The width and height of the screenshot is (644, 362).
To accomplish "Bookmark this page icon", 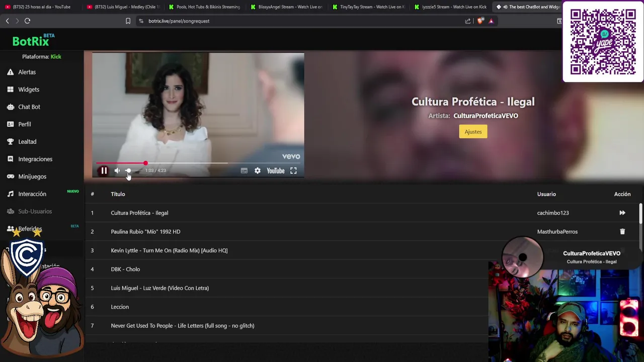I will tap(128, 21).
